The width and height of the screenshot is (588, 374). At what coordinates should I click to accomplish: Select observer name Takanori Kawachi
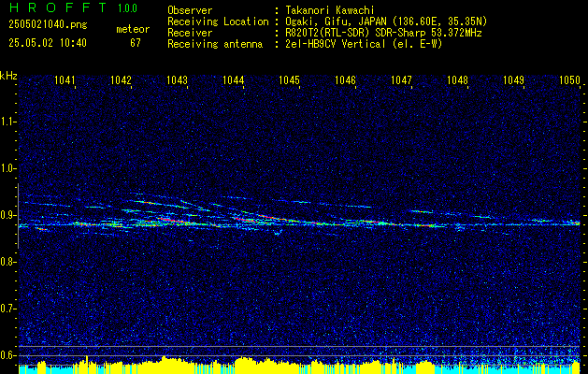coord(330,10)
